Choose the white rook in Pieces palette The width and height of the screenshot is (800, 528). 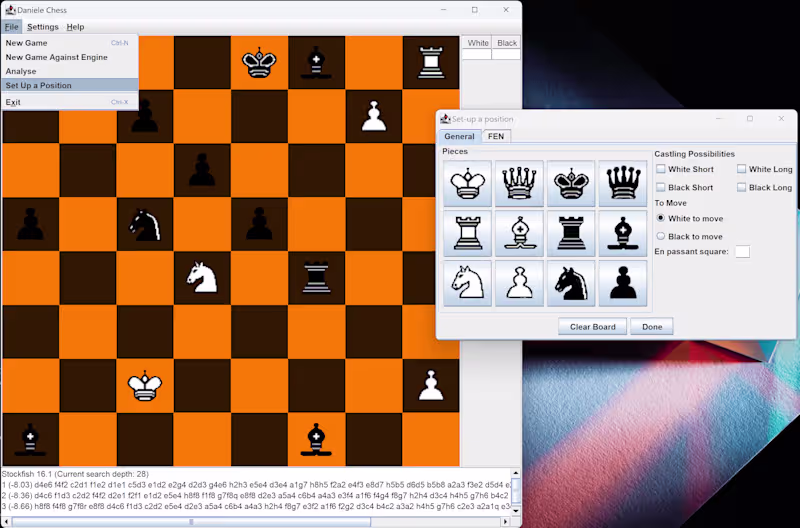pyautogui.click(x=467, y=233)
